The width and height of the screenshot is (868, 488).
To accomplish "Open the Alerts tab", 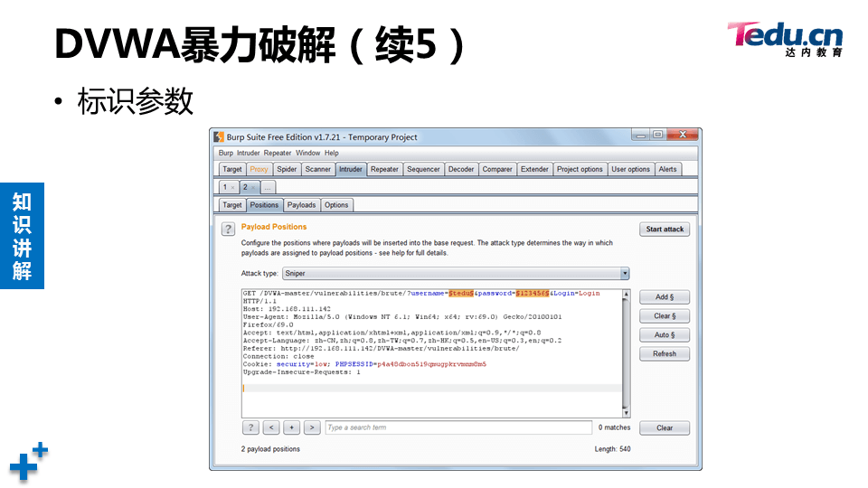I will point(667,169).
